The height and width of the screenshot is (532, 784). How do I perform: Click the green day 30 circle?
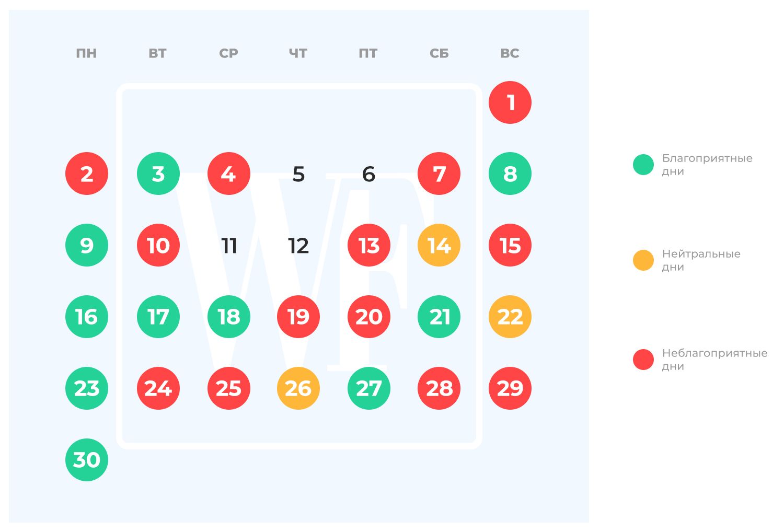(x=87, y=460)
